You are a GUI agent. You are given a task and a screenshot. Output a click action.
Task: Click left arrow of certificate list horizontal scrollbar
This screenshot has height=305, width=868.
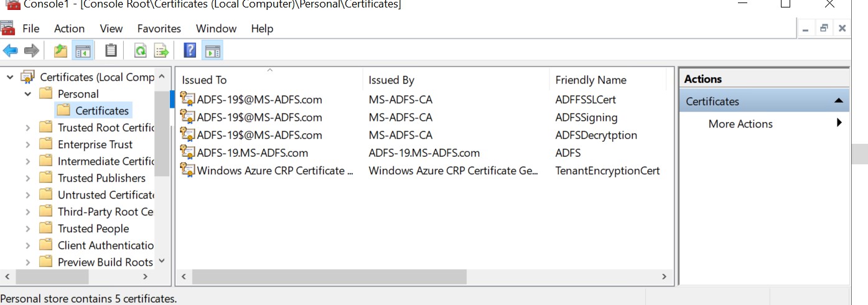(x=184, y=276)
